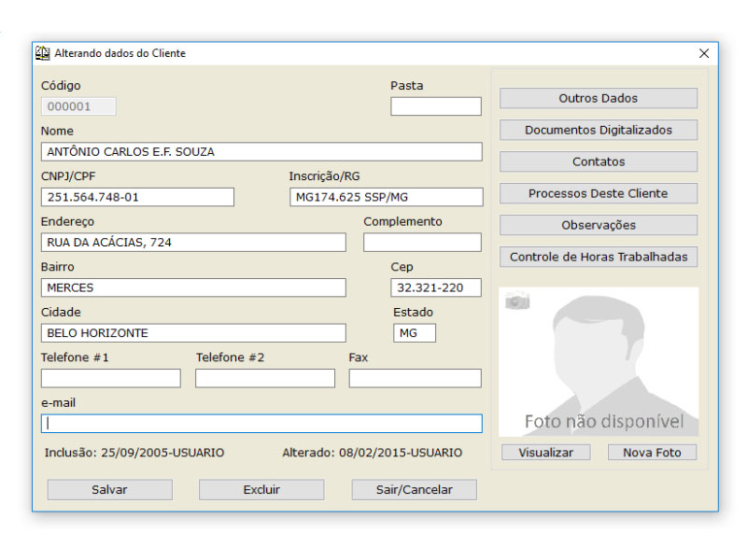Viewport: 747px width, 560px height.
Task: Click Sair/Cancelar to exit
Action: pyautogui.click(x=414, y=489)
